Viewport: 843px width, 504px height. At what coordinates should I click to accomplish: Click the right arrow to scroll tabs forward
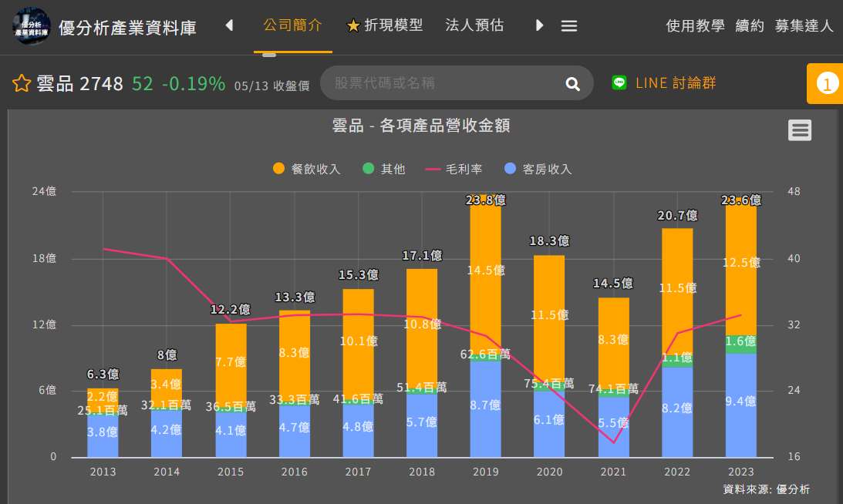pos(540,25)
